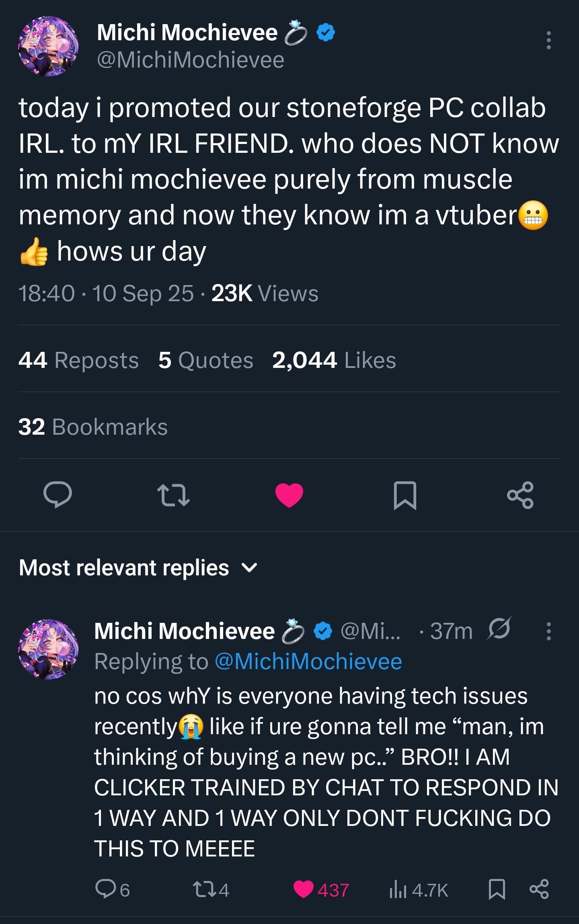
Task: View the 44 Reposts list
Action: point(78,360)
